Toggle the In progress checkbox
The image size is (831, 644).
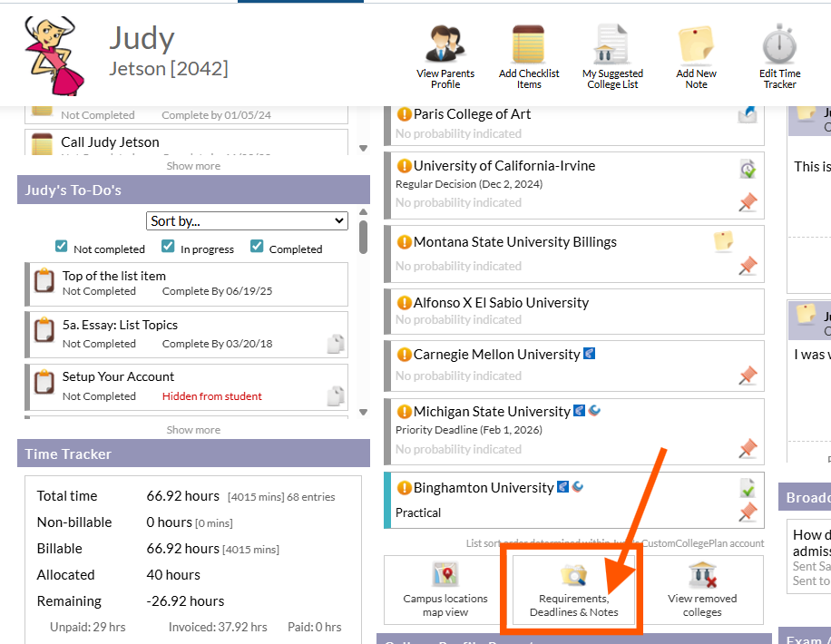[x=168, y=246]
